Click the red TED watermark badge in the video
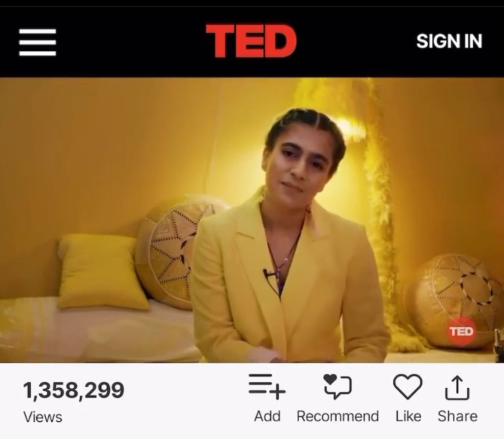Image resolution: width=504 pixels, height=439 pixels. click(462, 331)
